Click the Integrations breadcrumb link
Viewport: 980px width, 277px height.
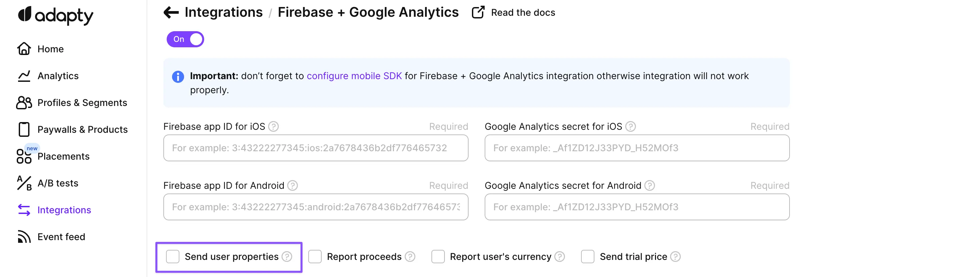(x=223, y=12)
